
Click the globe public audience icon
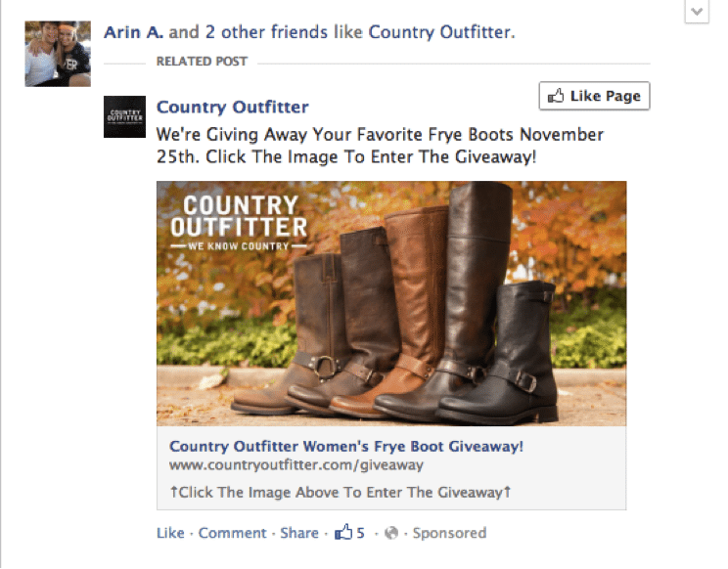click(x=391, y=533)
